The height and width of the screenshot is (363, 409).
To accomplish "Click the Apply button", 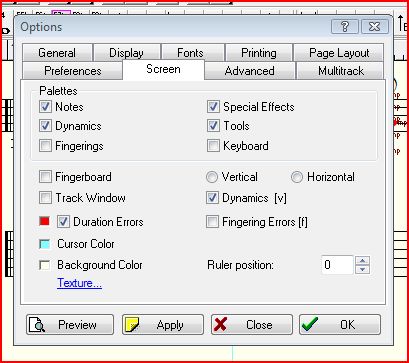I will click(x=163, y=325).
